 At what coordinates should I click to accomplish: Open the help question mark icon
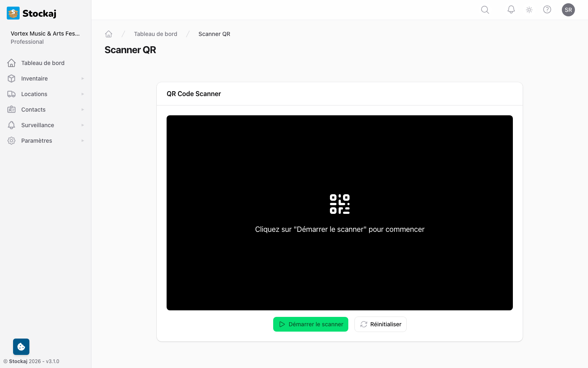[x=547, y=9]
